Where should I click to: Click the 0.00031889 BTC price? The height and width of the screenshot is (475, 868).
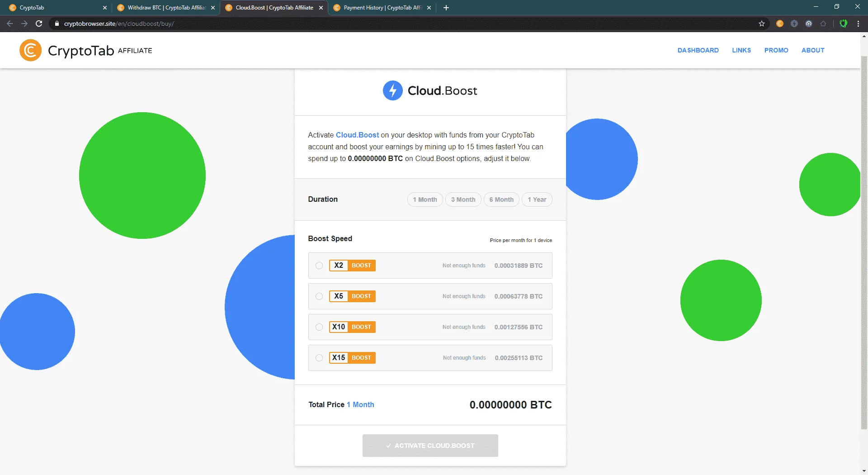pos(518,266)
